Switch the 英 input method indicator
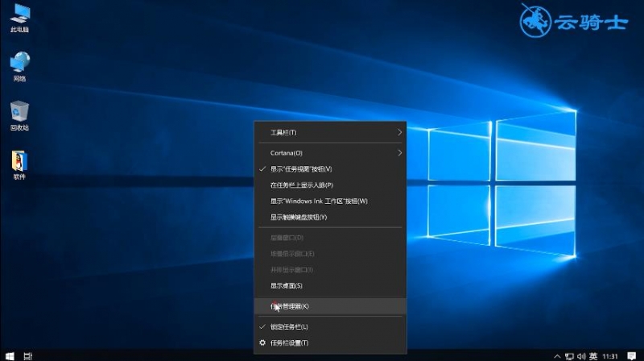 point(593,356)
